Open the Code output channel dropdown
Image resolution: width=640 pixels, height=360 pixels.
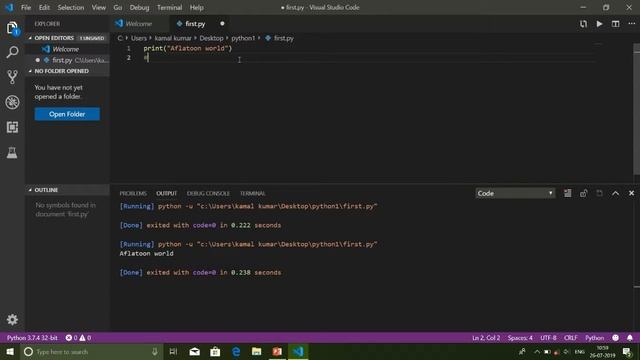coord(515,193)
